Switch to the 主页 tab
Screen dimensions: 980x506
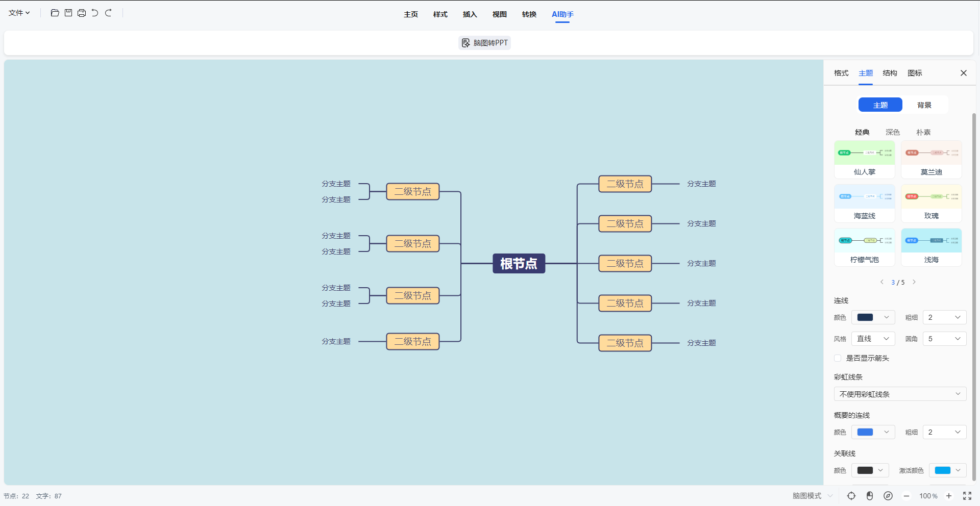pos(411,14)
